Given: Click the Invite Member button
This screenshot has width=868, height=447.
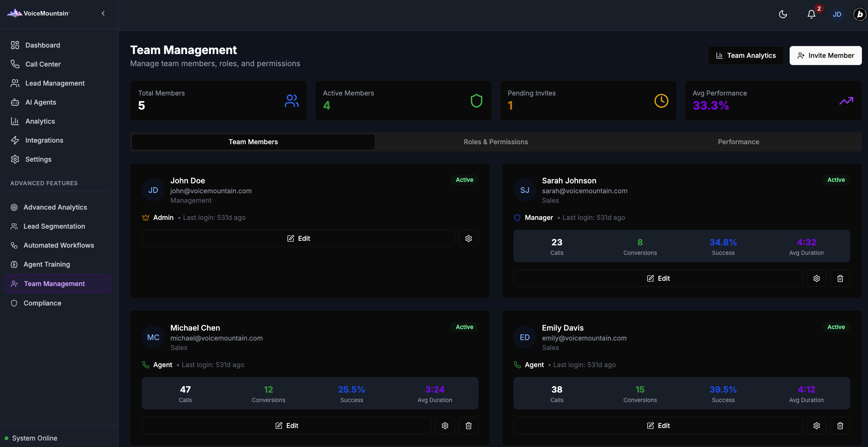Looking at the screenshot, I should pyautogui.click(x=825, y=56).
